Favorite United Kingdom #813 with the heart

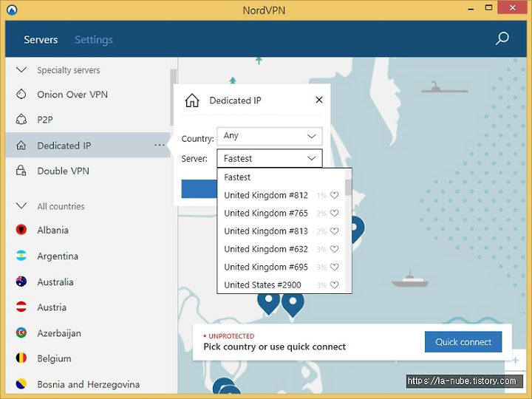334,231
